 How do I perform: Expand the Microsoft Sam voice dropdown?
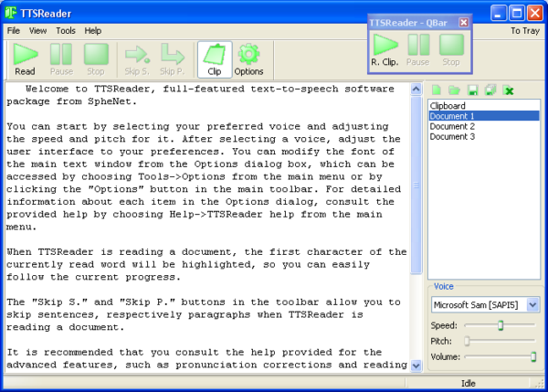click(x=532, y=304)
